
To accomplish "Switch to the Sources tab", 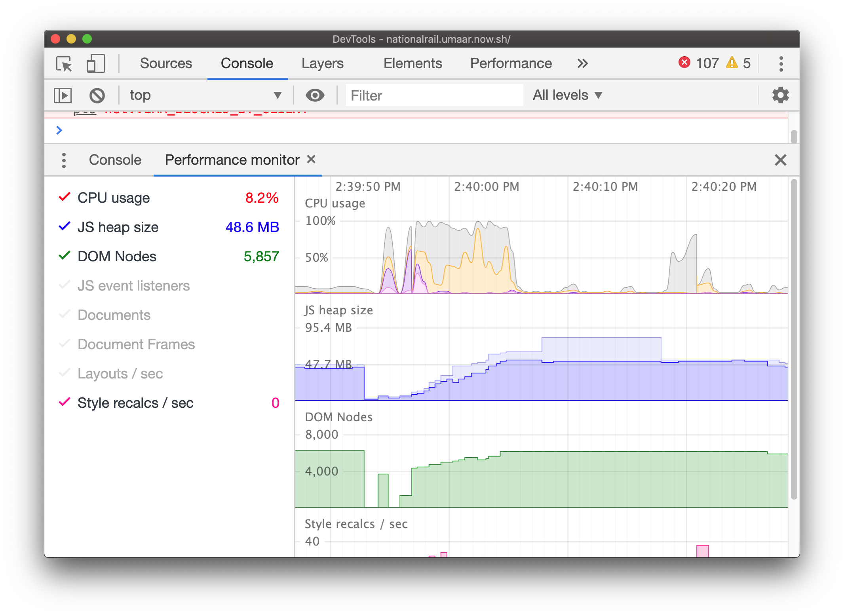I will 166,63.
